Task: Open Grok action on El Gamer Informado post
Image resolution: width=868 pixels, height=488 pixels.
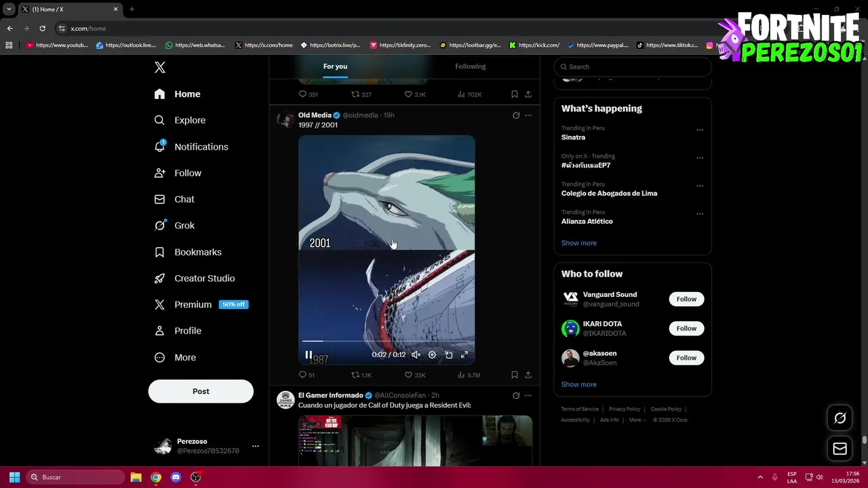Action: coord(516,396)
